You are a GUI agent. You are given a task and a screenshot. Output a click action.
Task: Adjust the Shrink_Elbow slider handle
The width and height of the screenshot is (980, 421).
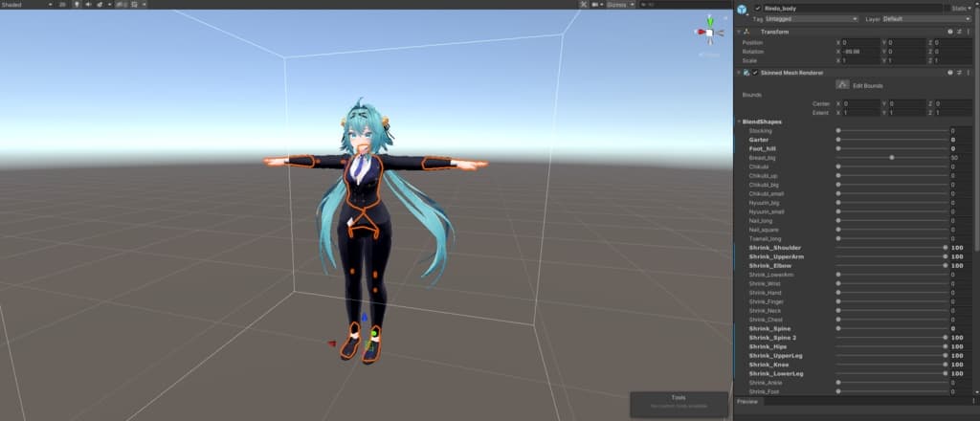tap(945, 265)
